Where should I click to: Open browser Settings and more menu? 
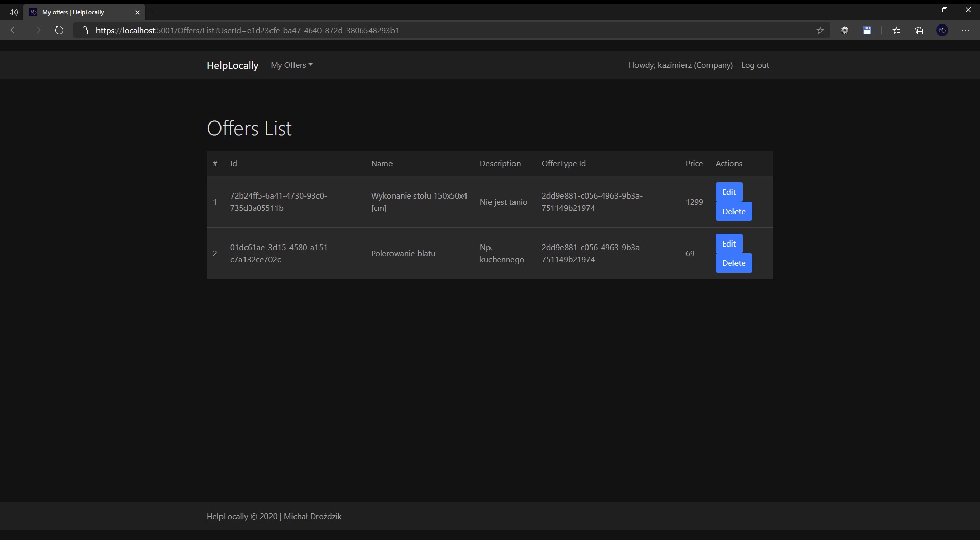[966, 30]
